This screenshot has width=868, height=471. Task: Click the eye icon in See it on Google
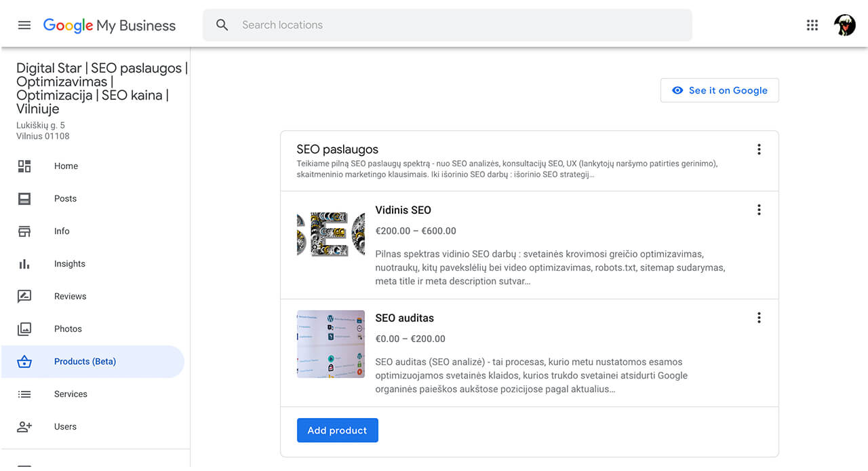click(677, 90)
